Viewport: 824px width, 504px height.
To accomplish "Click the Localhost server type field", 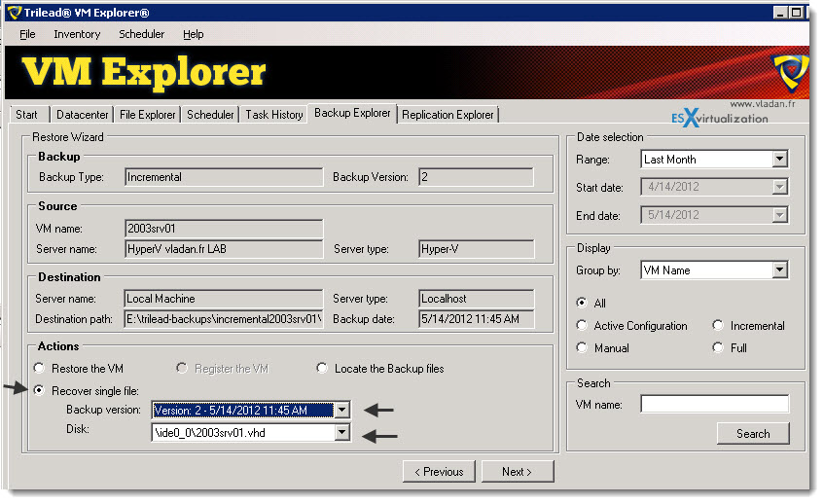I will coord(476,299).
